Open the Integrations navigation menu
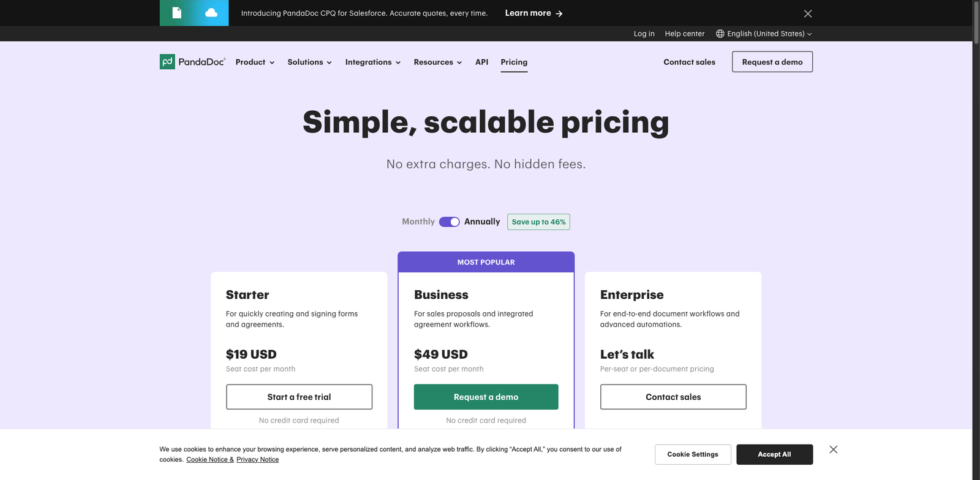Image resolution: width=980 pixels, height=480 pixels. click(x=372, y=62)
